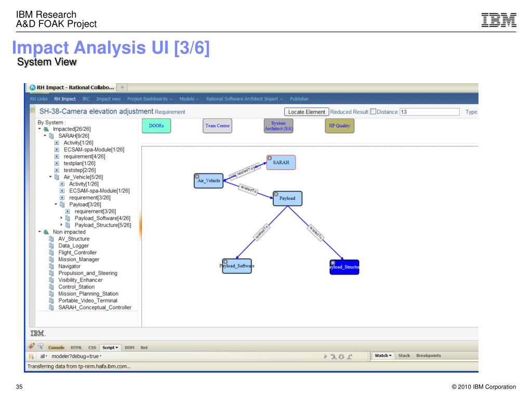Click icon next to Mission_Manager
532x399 pixels.
(51, 259)
